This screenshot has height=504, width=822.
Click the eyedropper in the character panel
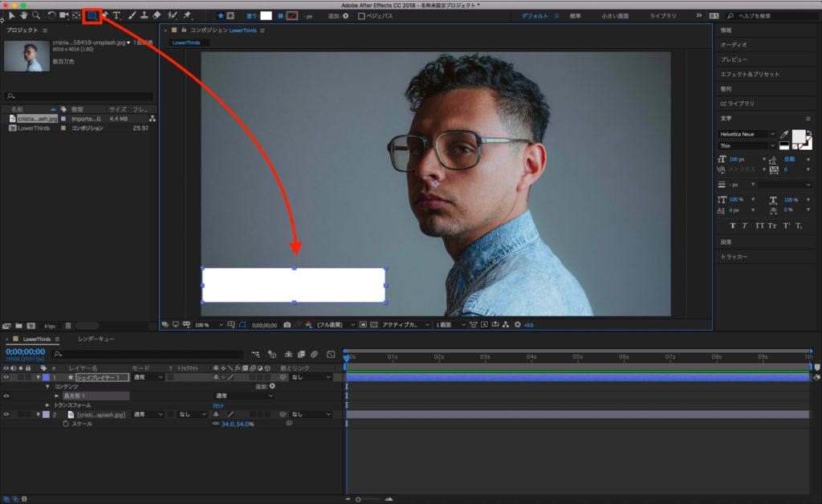(783, 136)
